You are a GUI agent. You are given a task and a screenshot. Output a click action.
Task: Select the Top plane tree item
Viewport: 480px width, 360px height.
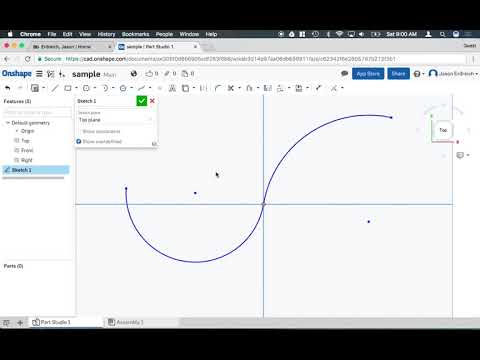(25, 141)
